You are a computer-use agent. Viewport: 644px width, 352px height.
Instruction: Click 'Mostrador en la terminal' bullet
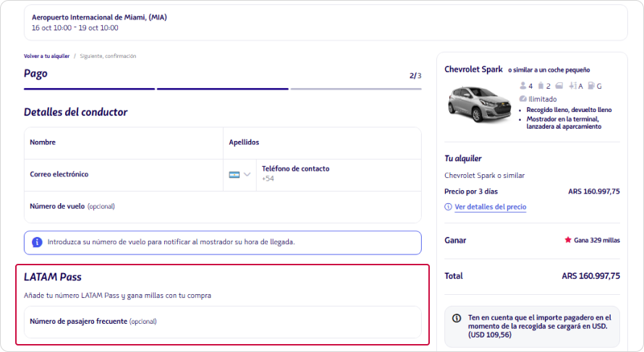(x=564, y=123)
